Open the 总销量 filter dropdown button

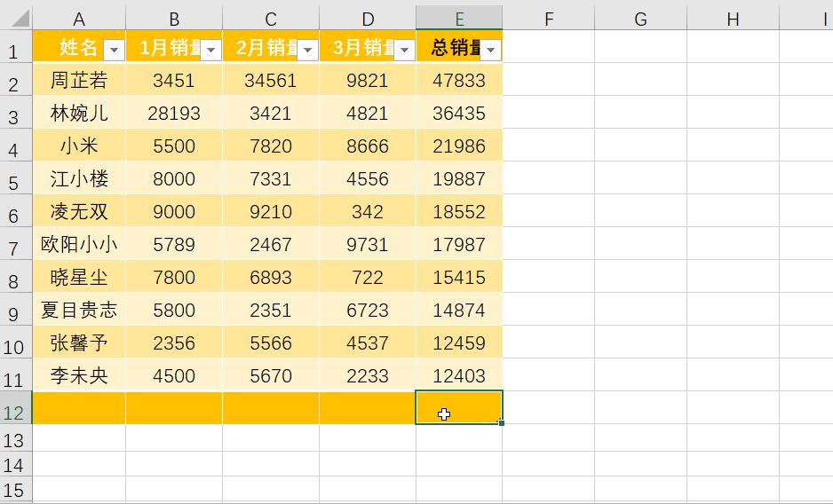coord(490,50)
